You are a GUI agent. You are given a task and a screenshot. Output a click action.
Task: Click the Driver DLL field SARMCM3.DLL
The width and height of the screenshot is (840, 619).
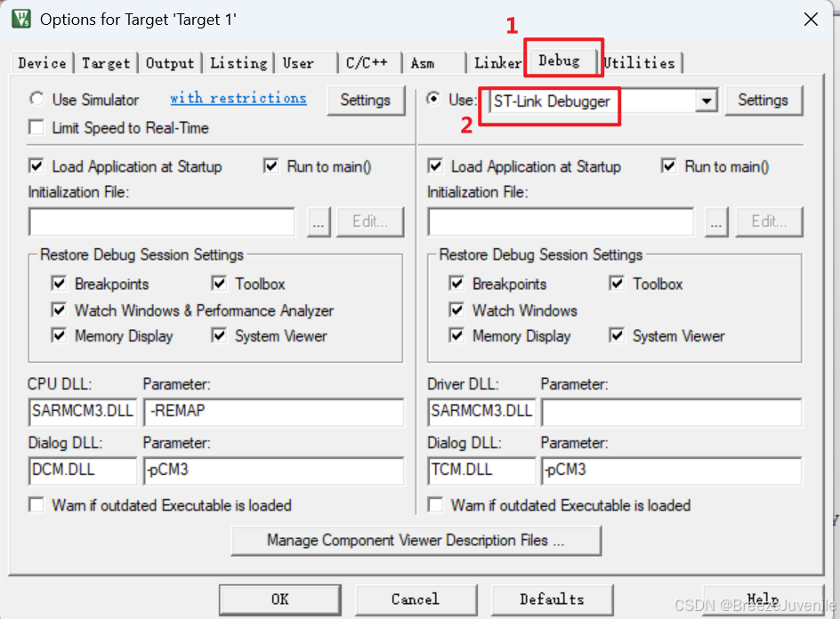[x=481, y=412]
